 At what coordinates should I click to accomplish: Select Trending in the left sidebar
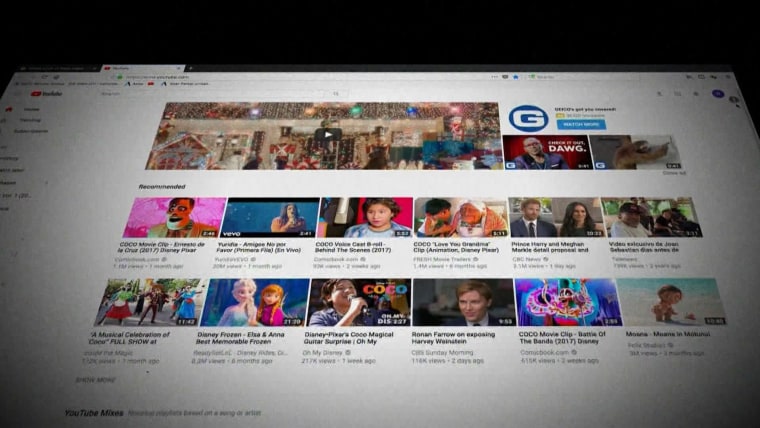tap(30, 120)
